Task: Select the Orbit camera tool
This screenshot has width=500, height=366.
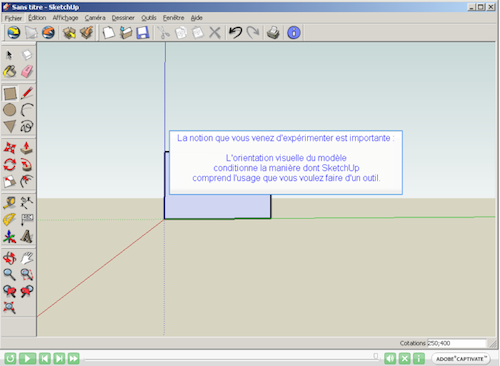Action: point(10,258)
